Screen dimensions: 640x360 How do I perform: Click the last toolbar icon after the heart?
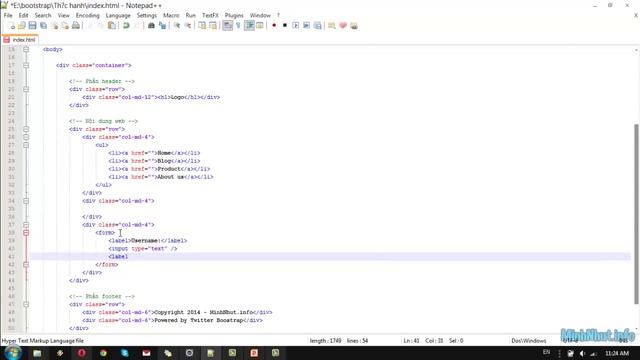coord(354,26)
